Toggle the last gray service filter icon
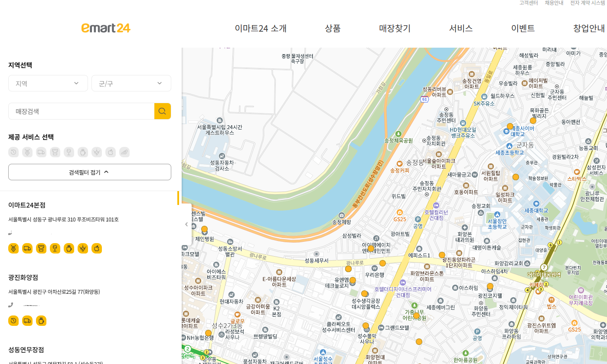The width and height of the screenshot is (607, 364). 124,152
